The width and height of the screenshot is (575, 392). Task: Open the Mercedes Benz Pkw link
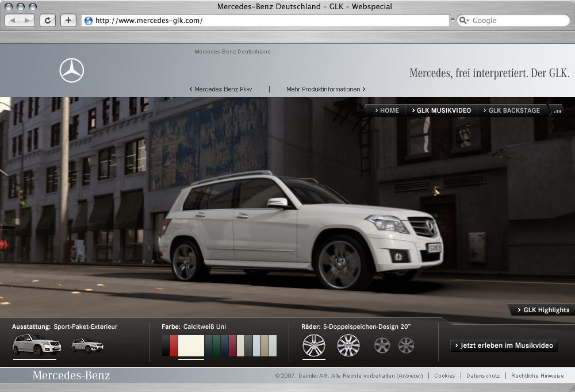point(221,89)
